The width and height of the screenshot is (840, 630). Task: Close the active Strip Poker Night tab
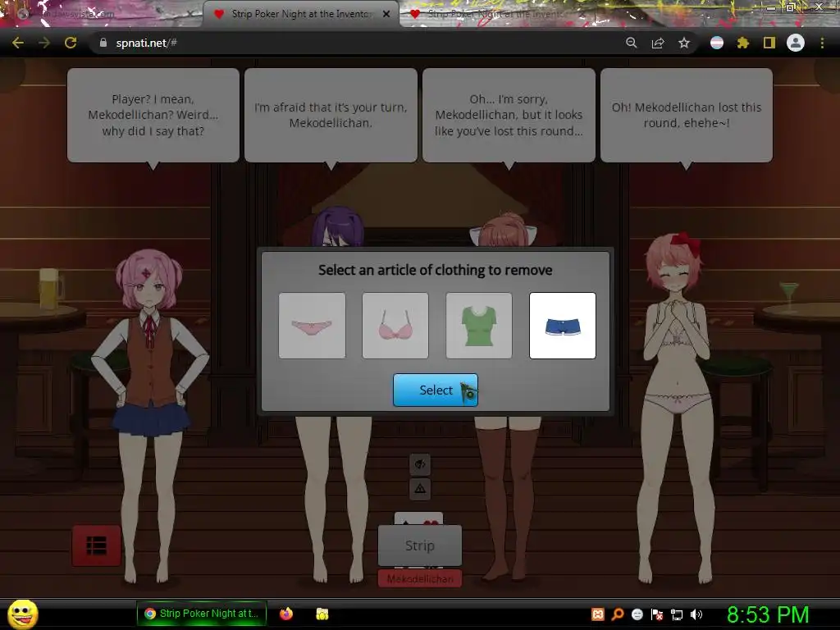[x=386, y=15]
